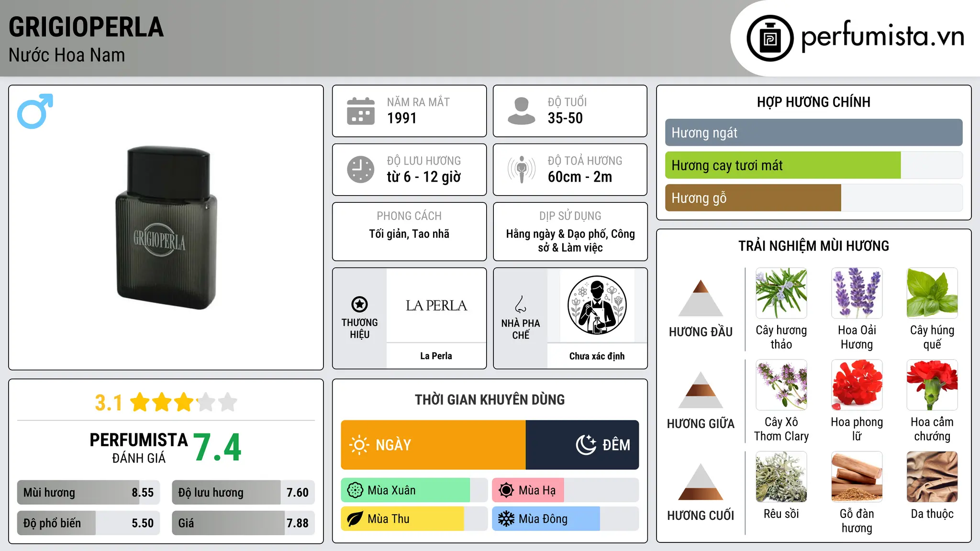
Task: Click the sun icon for Mùa Hạ
Action: pos(506,490)
